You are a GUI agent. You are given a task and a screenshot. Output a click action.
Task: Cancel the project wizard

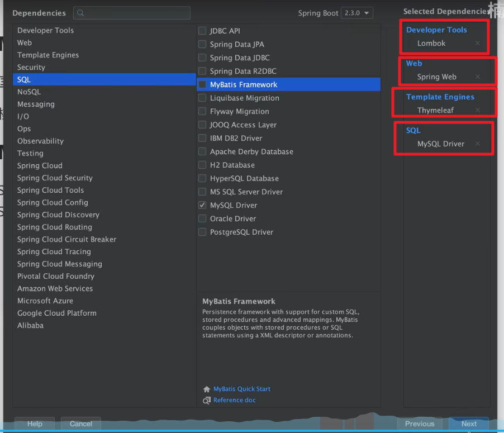tap(81, 424)
